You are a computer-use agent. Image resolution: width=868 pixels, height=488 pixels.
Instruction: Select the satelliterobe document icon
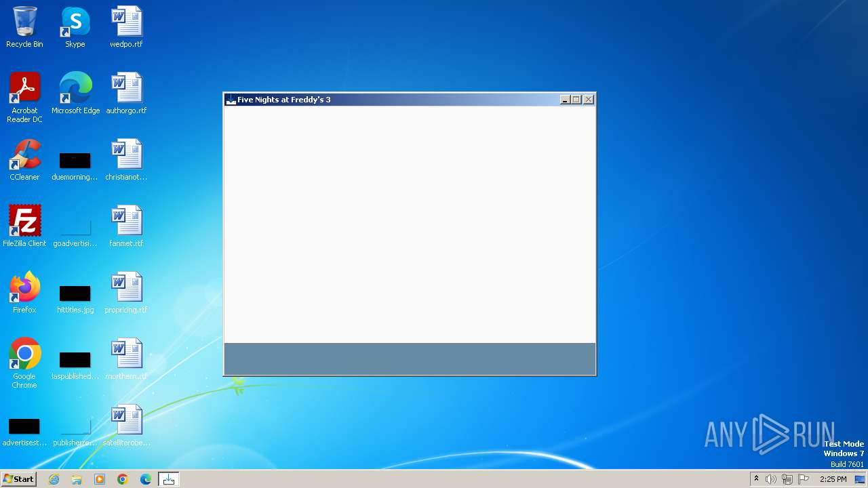tap(126, 426)
